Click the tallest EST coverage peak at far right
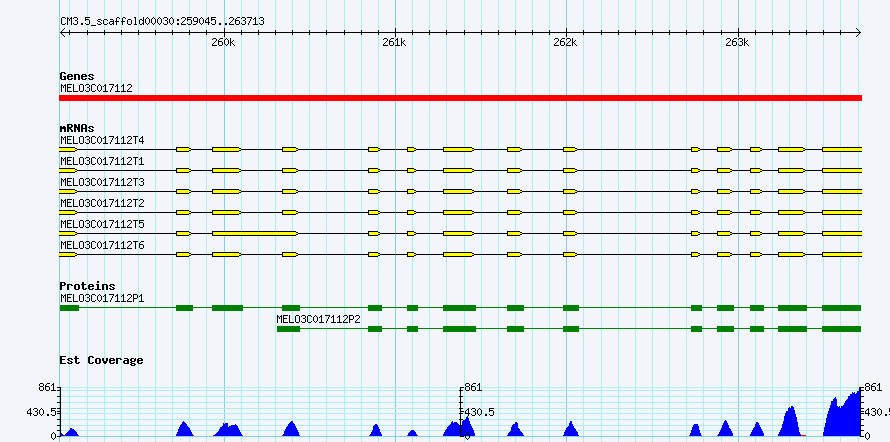Image resolution: width=890 pixels, height=442 pixels. tap(842, 414)
